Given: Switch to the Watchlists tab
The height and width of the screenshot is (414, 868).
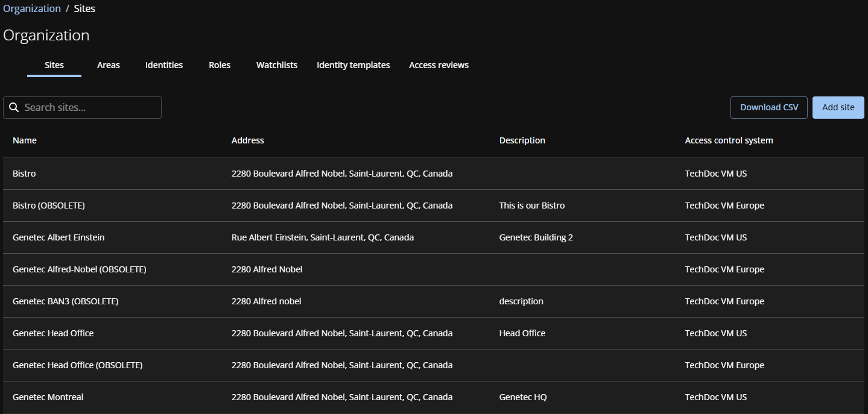Looking at the screenshot, I should (x=276, y=64).
